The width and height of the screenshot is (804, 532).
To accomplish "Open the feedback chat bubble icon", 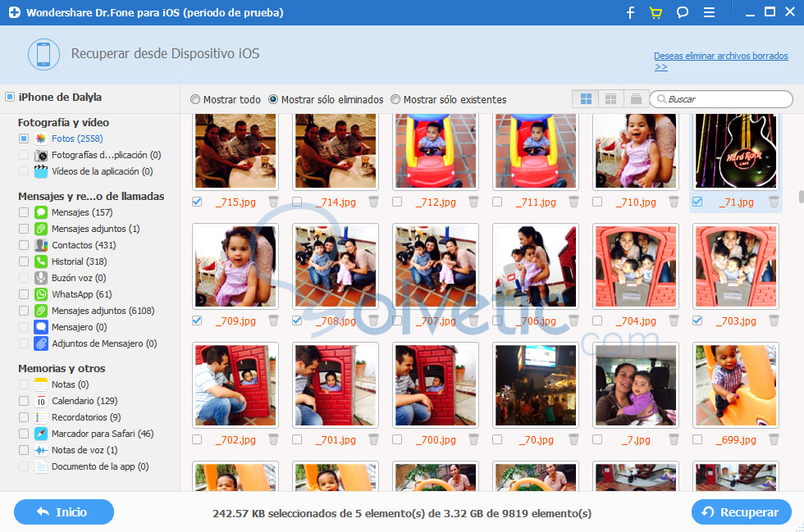I will (x=682, y=12).
